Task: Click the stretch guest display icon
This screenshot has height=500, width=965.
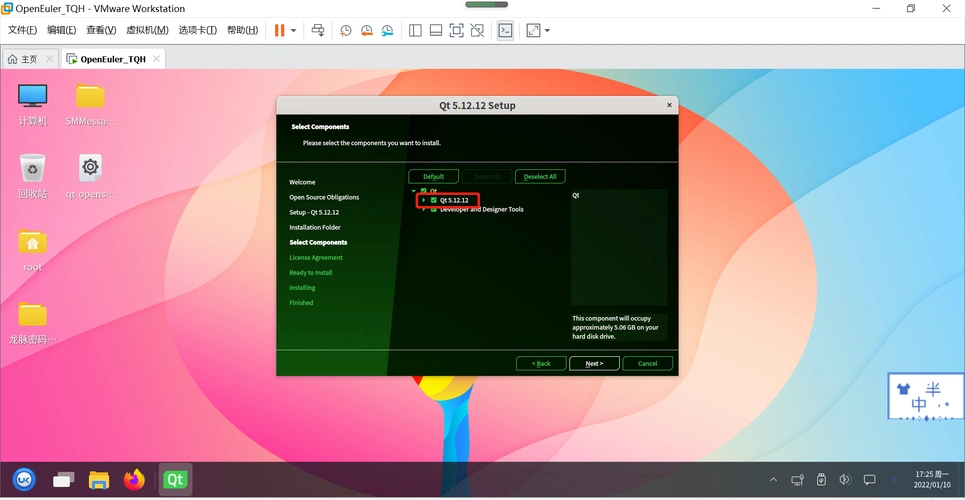Action: click(x=533, y=30)
